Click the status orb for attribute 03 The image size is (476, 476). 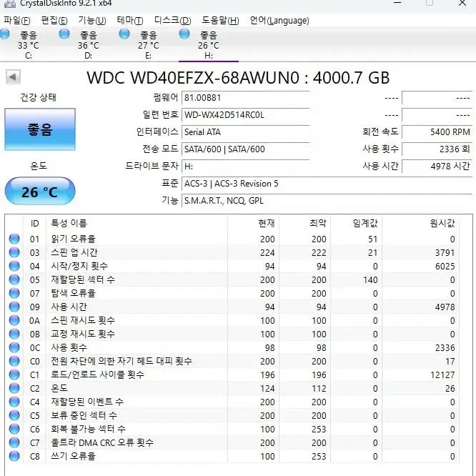tap(14, 252)
